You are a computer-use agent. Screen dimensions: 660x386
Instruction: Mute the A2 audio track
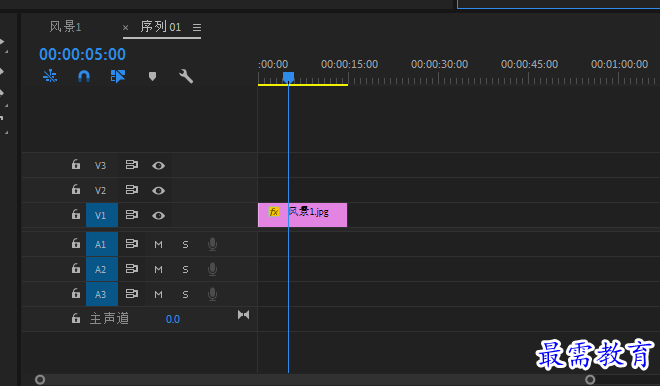coord(158,269)
